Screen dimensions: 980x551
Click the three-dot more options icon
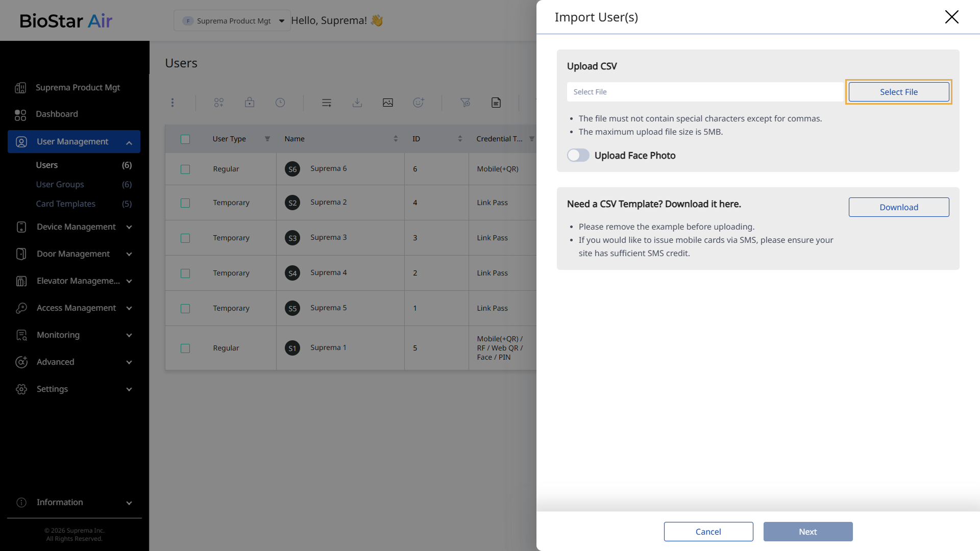pyautogui.click(x=173, y=103)
